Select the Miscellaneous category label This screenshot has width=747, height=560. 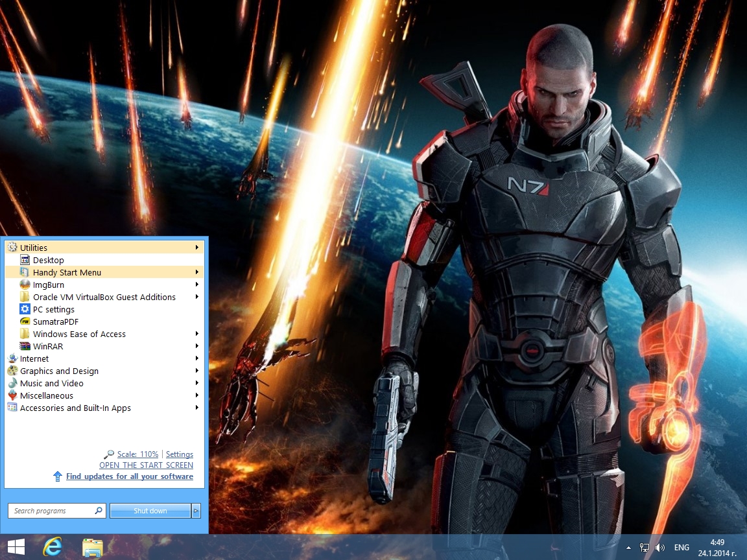coord(47,396)
